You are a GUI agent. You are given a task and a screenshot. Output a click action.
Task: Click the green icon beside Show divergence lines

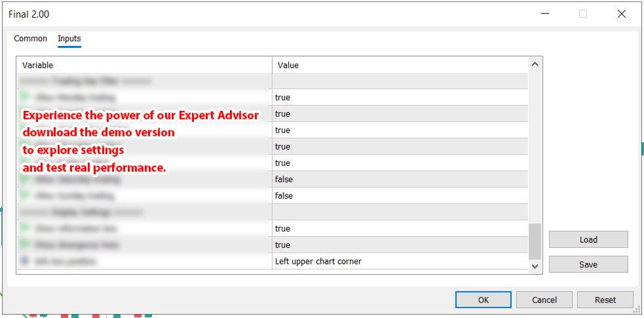(26, 245)
